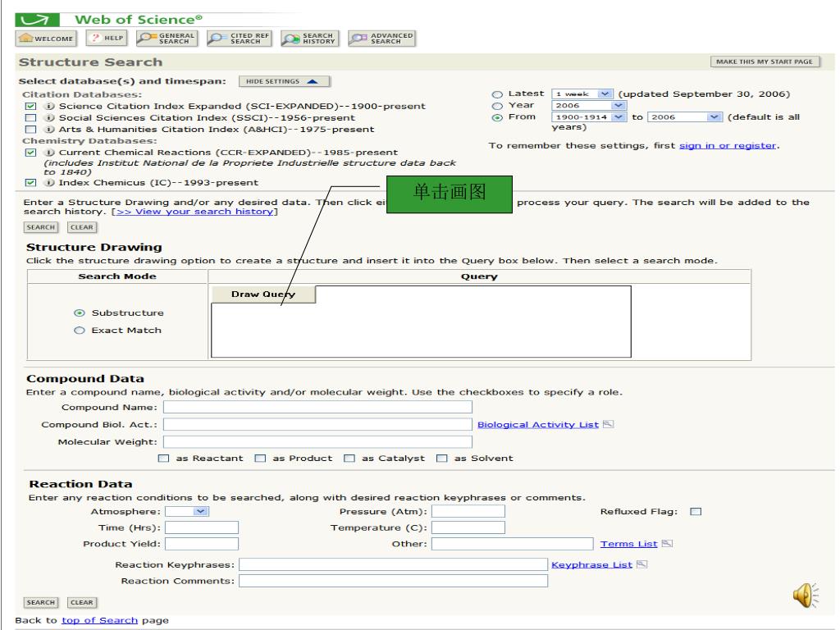Check the 'as Product' checkbox
840x630 pixels.
coord(260,459)
